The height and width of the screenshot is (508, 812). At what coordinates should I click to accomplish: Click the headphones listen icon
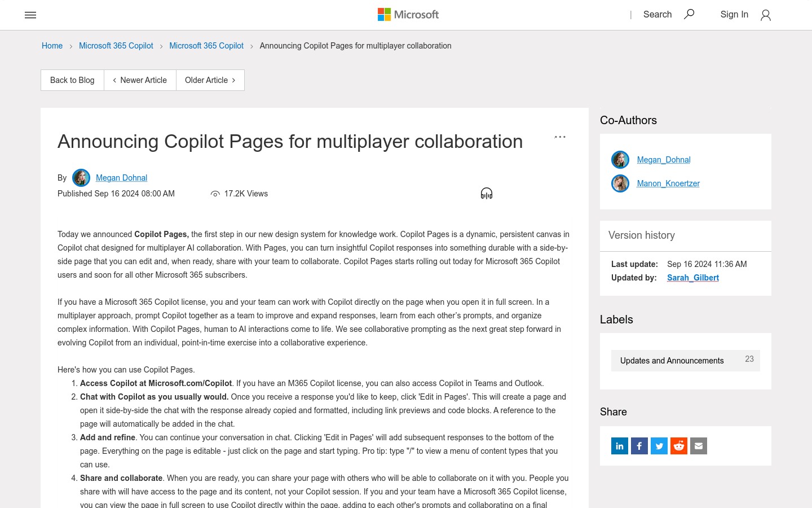[x=487, y=194]
